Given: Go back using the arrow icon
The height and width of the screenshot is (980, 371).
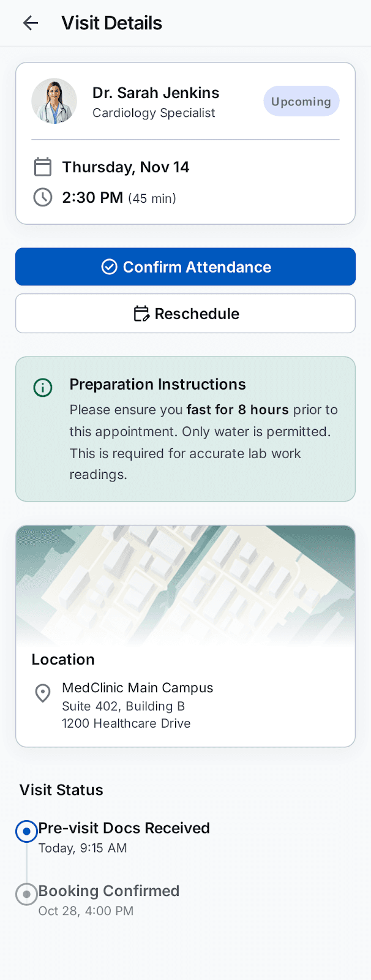Looking at the screenshot, I should tap(30, 23).
